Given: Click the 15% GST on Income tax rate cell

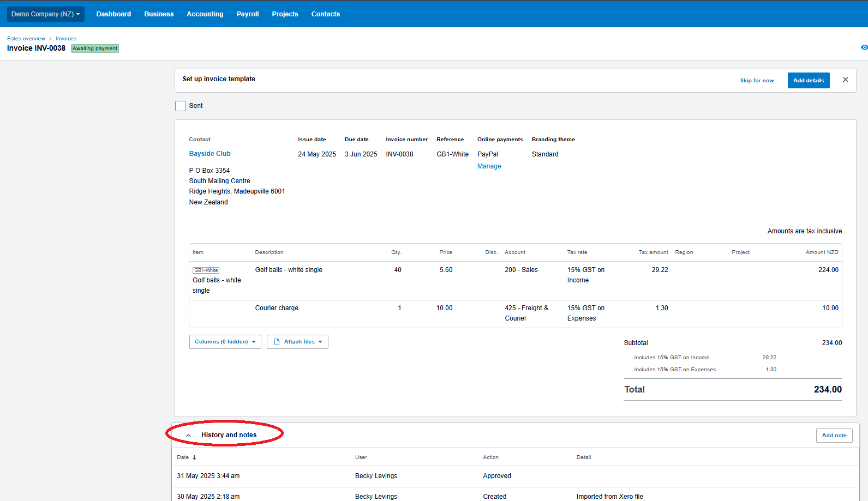Looking at the screenshot, I should point(586,275).
